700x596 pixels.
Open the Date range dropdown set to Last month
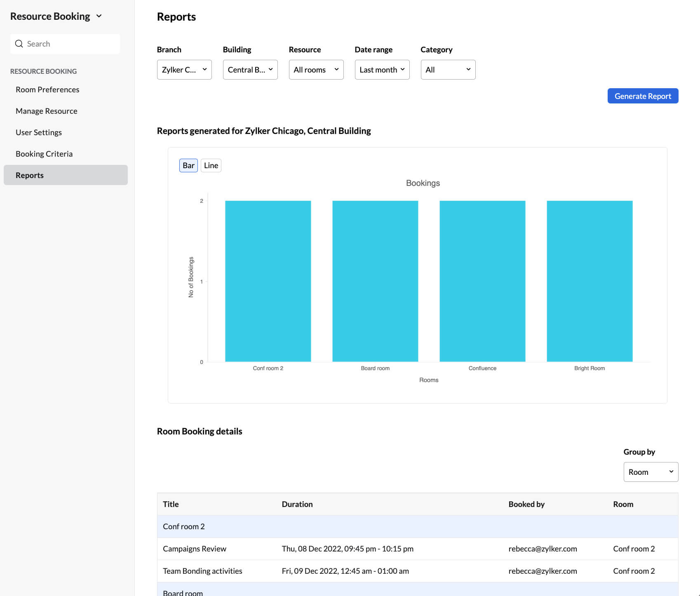[382, 70]
